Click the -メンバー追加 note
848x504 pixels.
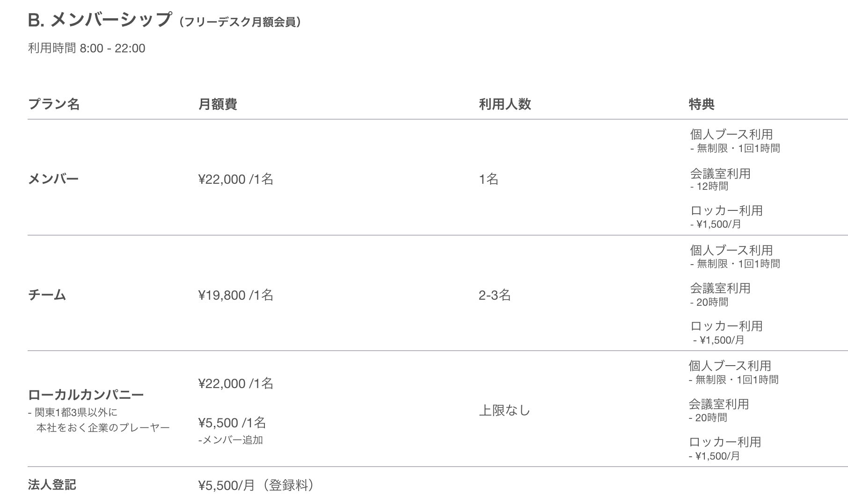(230, 440)
